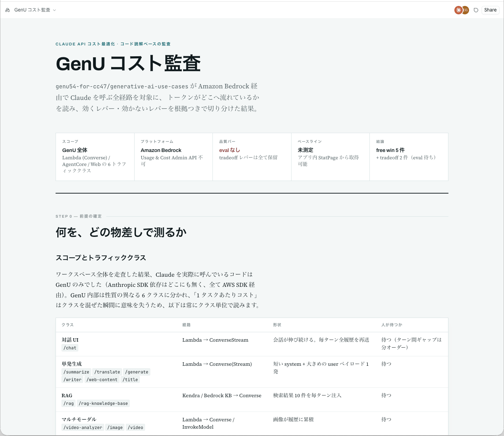The height and width of the screenshot is (436, 504).
Task: Click the クラス column header
Action: [x=68, y=325]
